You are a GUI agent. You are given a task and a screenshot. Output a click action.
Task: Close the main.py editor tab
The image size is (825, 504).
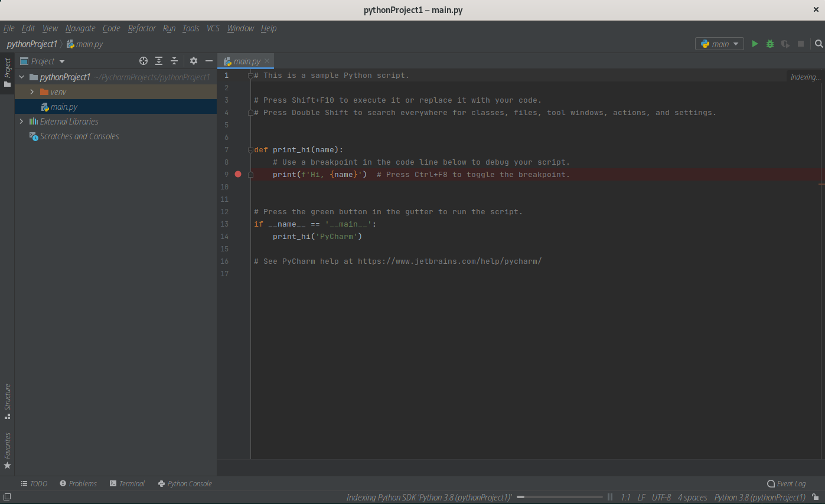(266, 61)
